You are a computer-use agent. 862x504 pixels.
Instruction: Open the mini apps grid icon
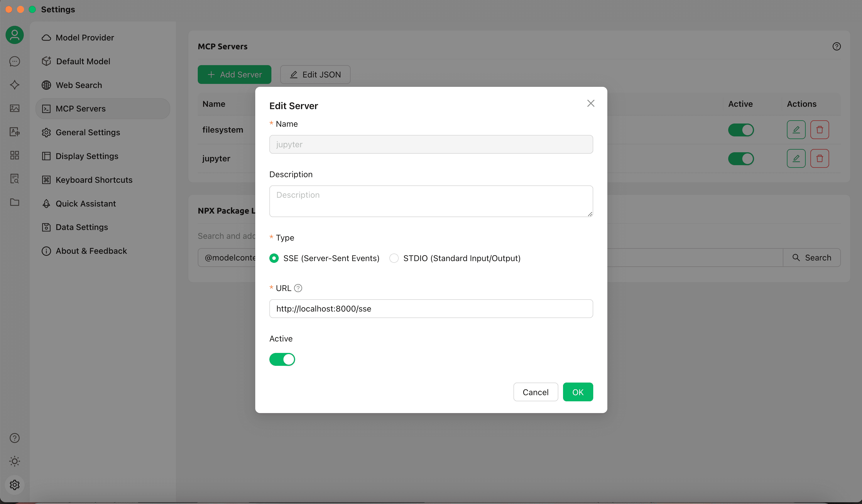14,155
